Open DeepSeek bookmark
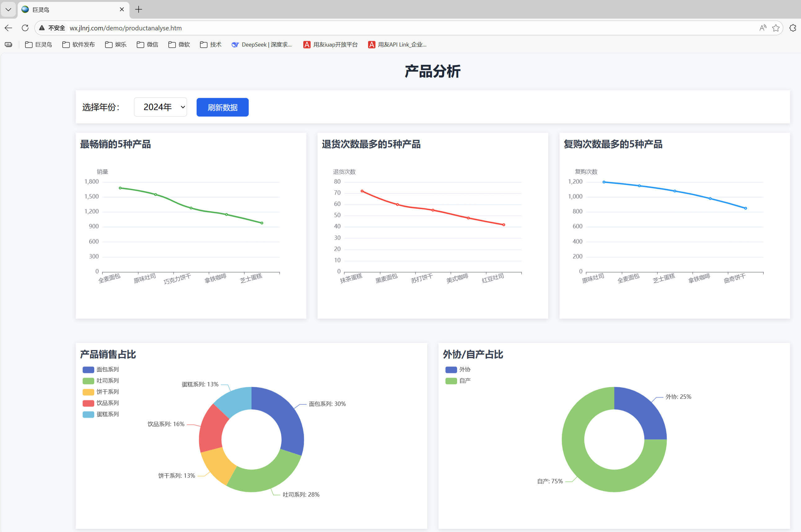Screen dimensions: 801x532 click(262, 44)
